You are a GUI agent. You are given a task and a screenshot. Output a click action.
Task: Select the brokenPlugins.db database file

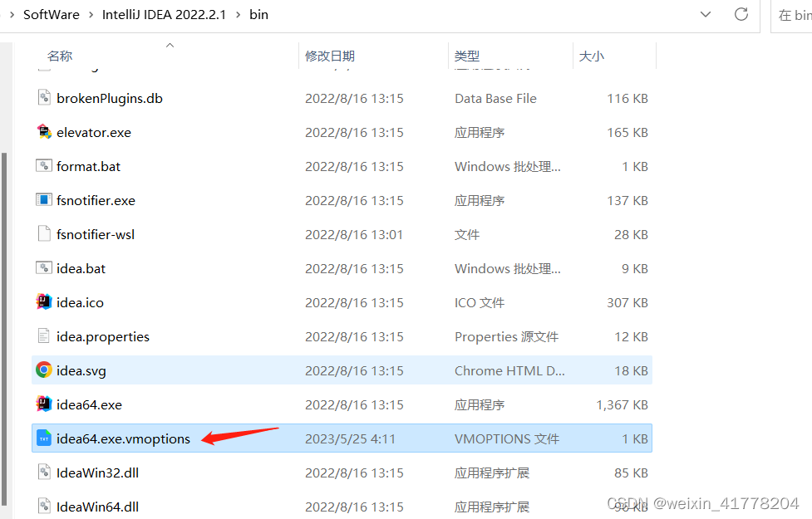[108, 98]
